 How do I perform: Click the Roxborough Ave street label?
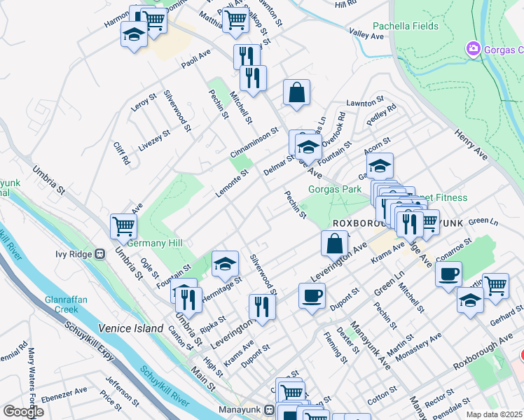pos(483,352)
